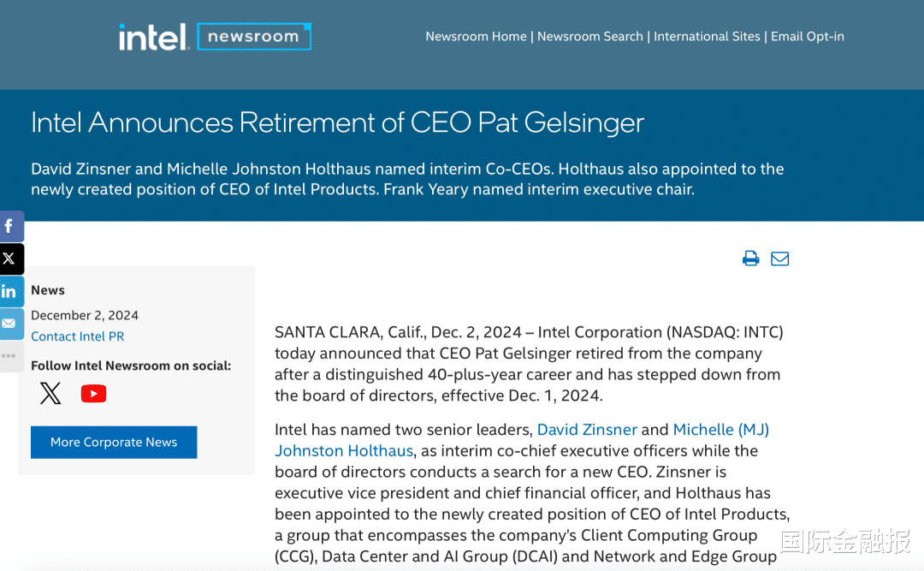Open David Zinsner profile link
The height and width of the screenshot is (571, 924).
pyautogui.click(x=587, y=430)
